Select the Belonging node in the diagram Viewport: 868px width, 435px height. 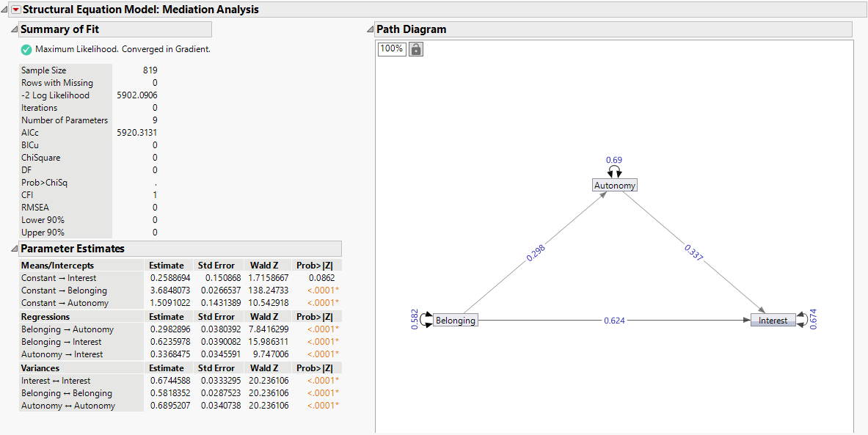(x=455, y=320)
